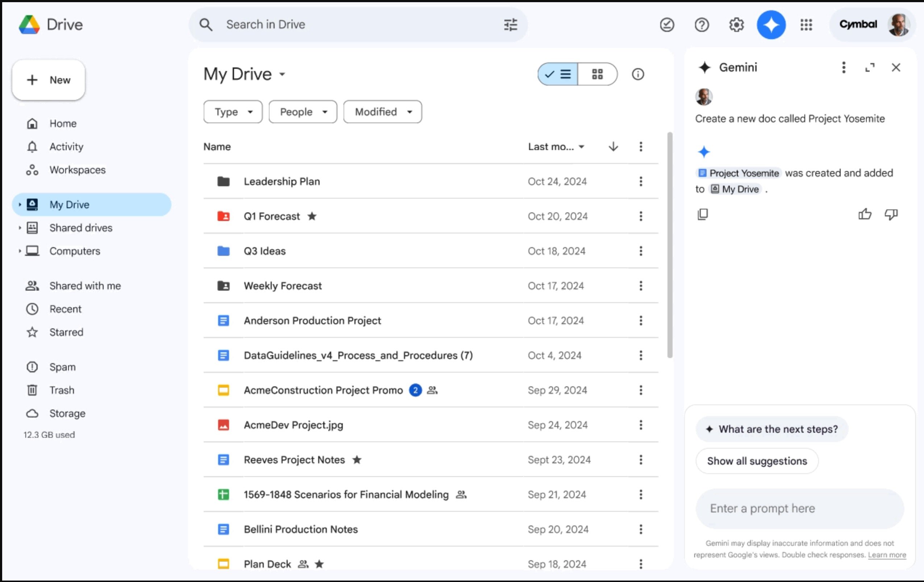The width and height of the screenshot is (924, 582).
Task: Show all suggestions in Gemini panel
Action: pyautogui.click(x=757, y=461)
